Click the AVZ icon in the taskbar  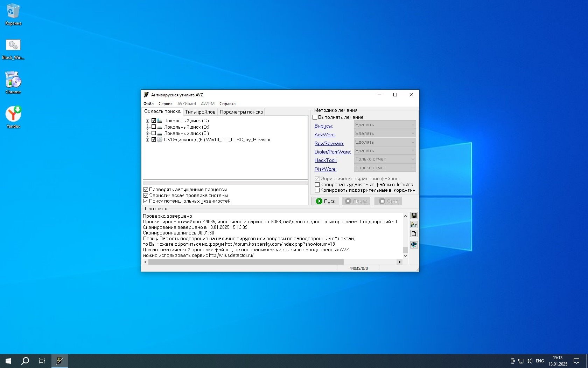click(x=60, y=361)
